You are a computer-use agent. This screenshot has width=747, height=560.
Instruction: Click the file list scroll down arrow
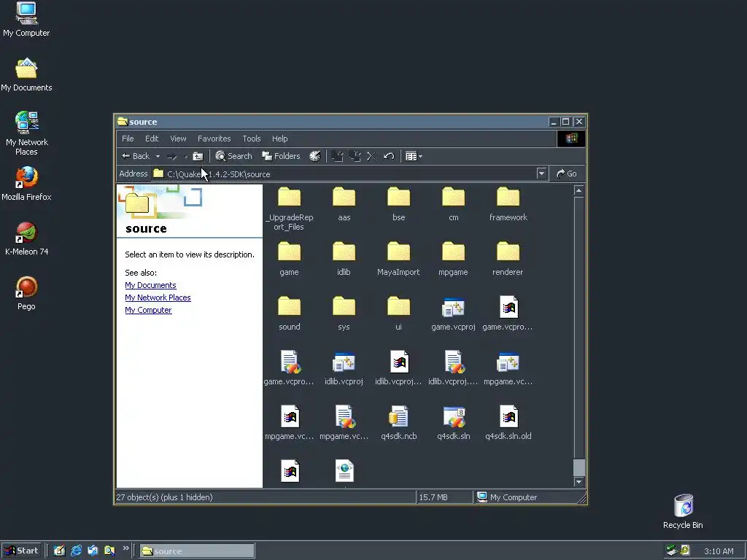[x=578, y=482]
